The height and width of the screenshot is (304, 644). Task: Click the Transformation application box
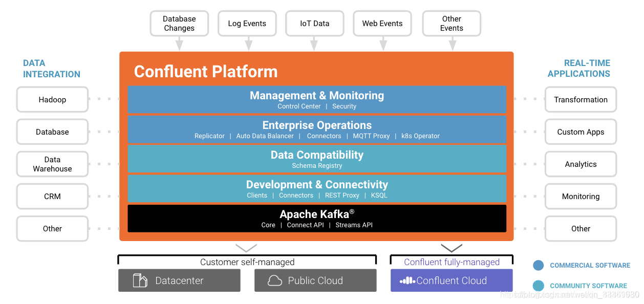581,100
